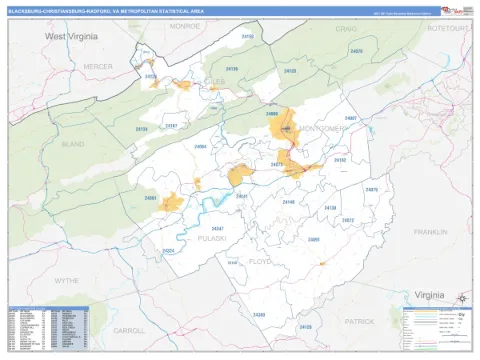Viewport: 480px width, 360px height.
Task: Click the MERCER county label
Action: pyautogui.click(x=98, y=67)
